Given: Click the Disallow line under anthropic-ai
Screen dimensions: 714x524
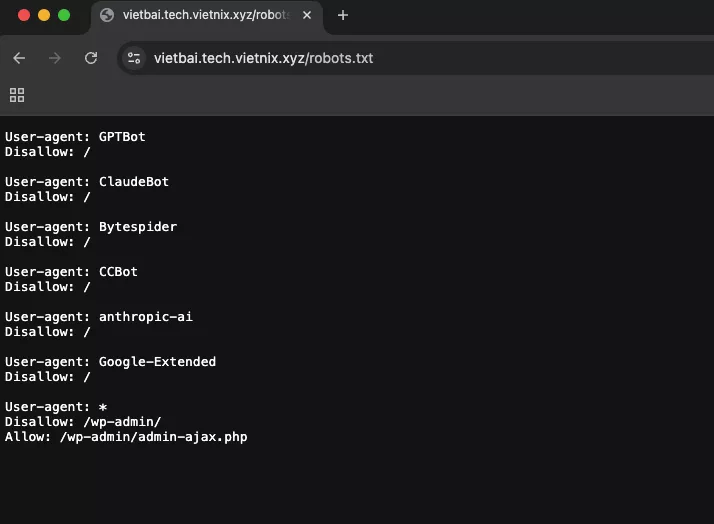Looking at the screenshot, I should click(x=48, y=332).
